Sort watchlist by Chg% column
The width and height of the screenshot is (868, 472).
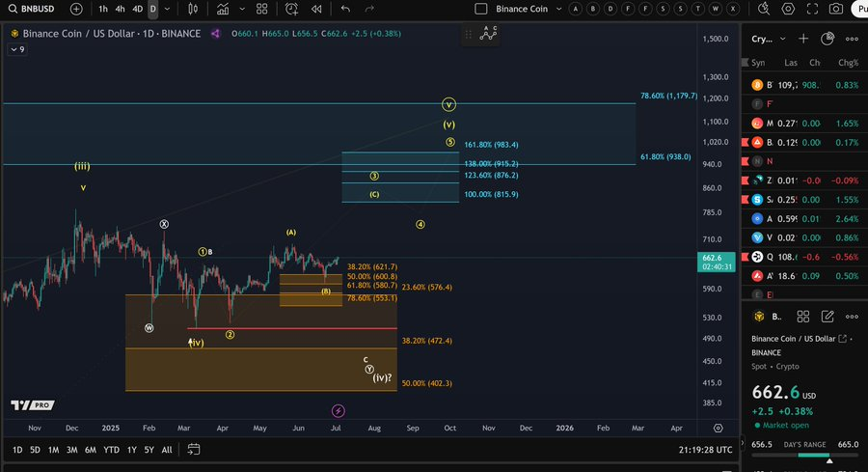pyautogui.click(x=848, y=63)
